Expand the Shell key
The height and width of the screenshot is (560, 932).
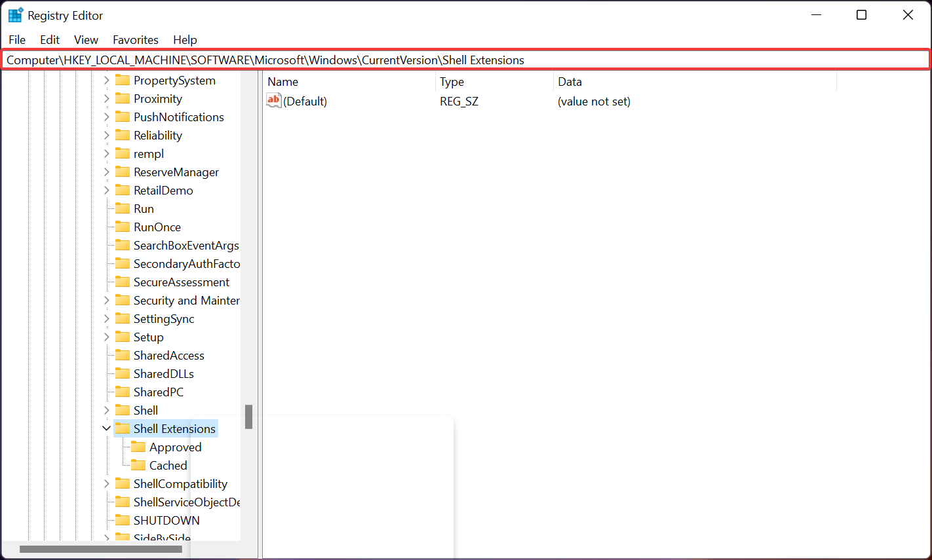106,410
